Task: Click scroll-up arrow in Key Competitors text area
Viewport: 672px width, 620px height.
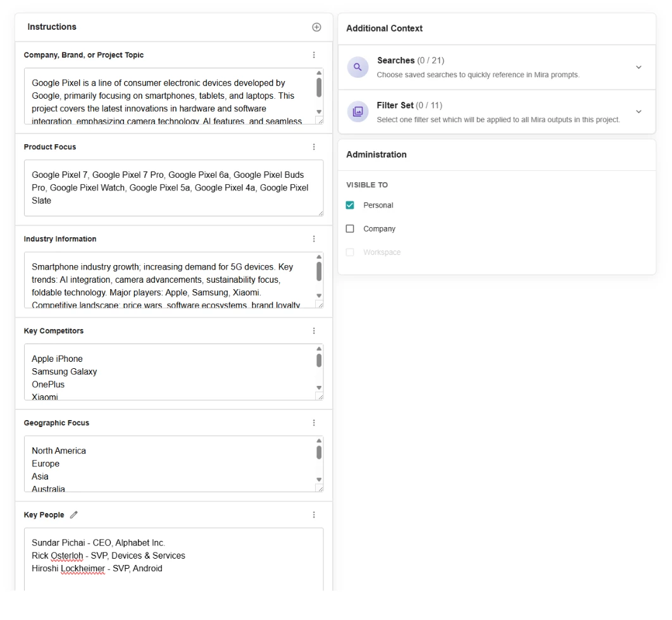Action: pos(319,349)
